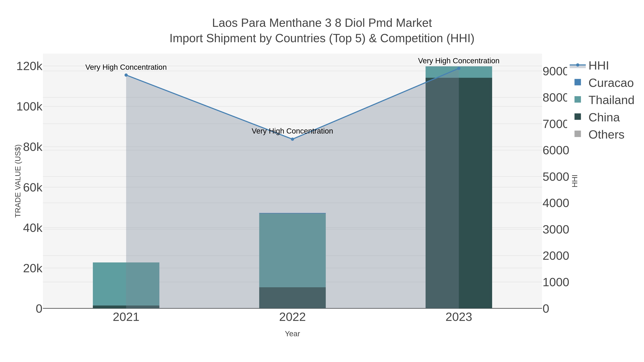Click the Curacao blue legend swatch

tap(578, 82)
